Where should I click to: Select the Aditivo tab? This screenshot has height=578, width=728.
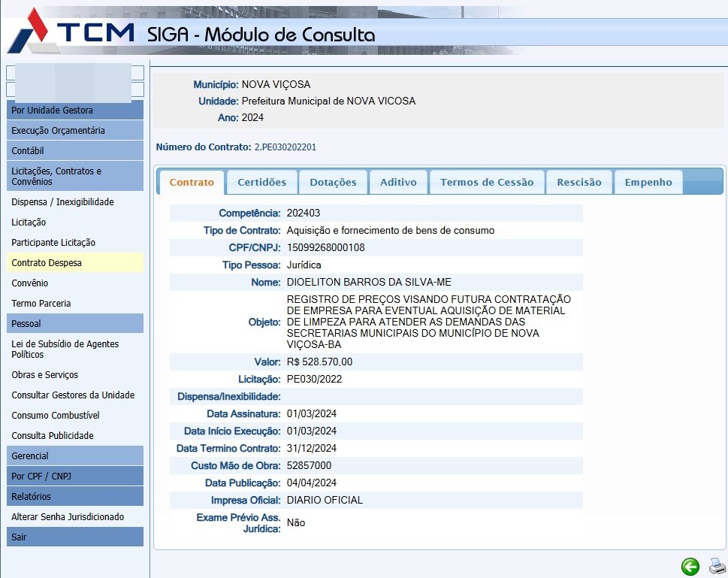398,182
